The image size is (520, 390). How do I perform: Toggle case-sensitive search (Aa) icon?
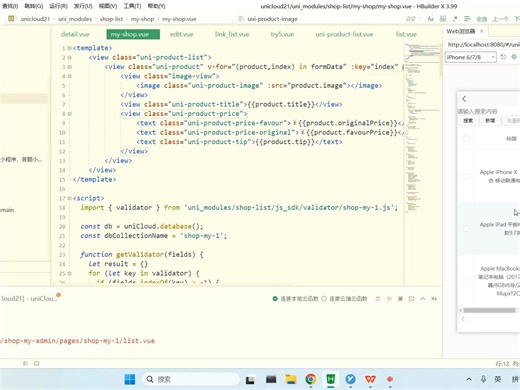click(x=431, y=19)
